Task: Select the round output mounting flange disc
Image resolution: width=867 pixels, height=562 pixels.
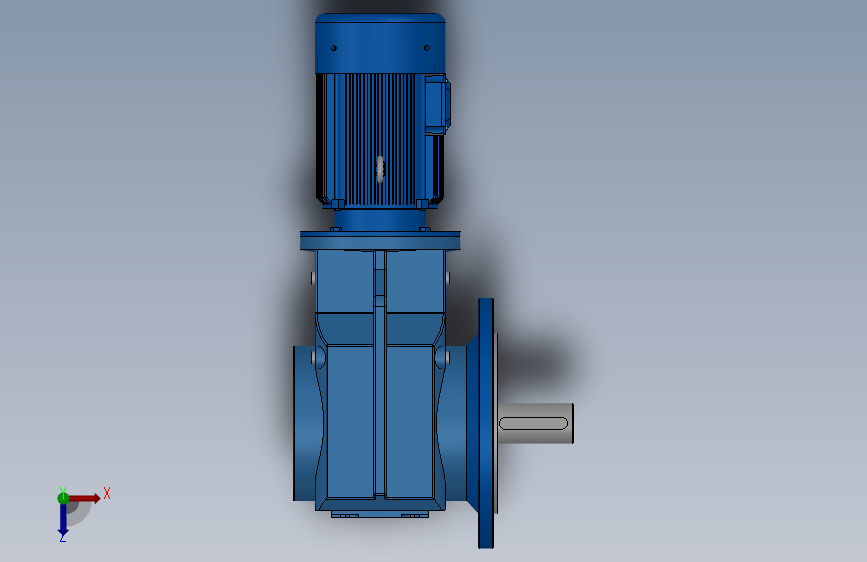Action: tap(486, 423)
